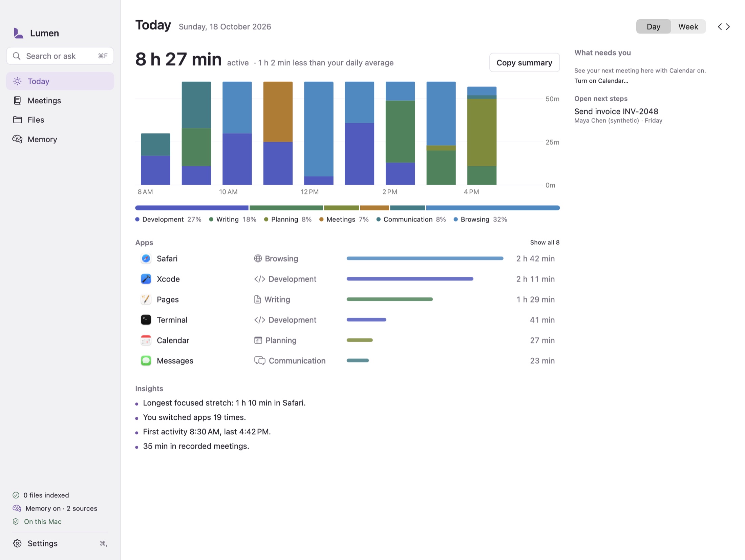Click the Meetings legend dot
Image resolution: width=745 pixels, height=560 pixels.
click(321, 219)
